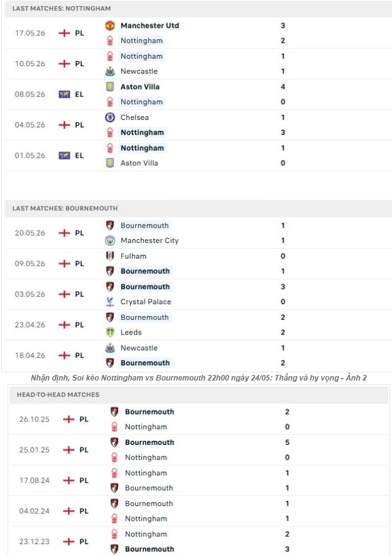Click the Europa League flag on 01.05.26

(x=64, y=156)
